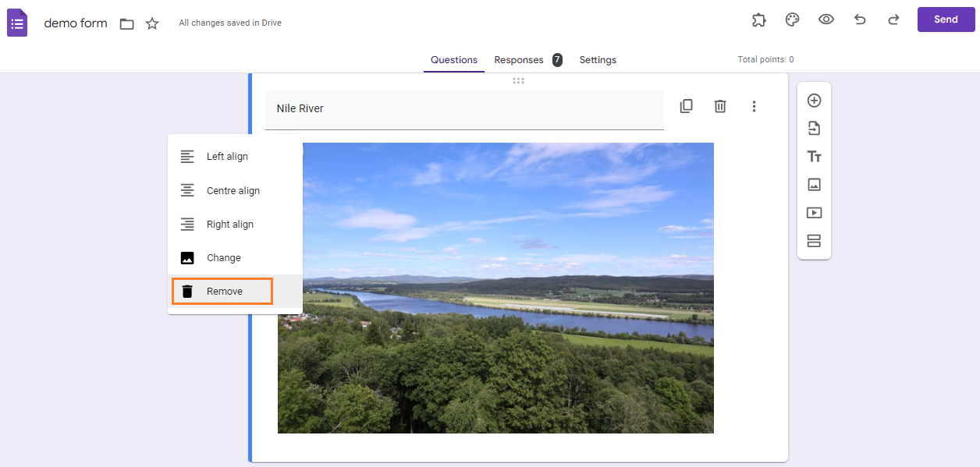
Task: Click the Google Forms home icon
Action: tap(17, 23)
